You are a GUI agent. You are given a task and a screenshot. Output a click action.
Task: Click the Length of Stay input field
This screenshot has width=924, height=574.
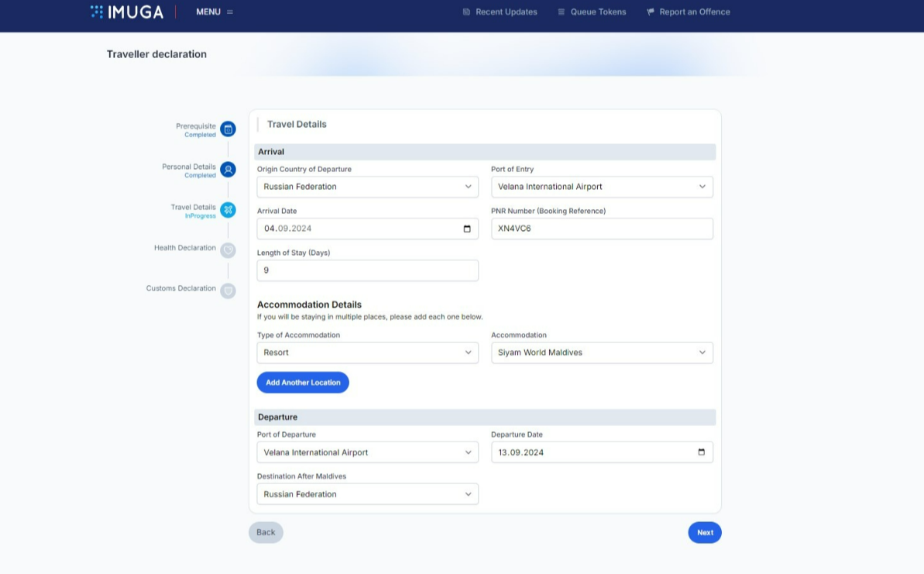(x=368, y=270)
